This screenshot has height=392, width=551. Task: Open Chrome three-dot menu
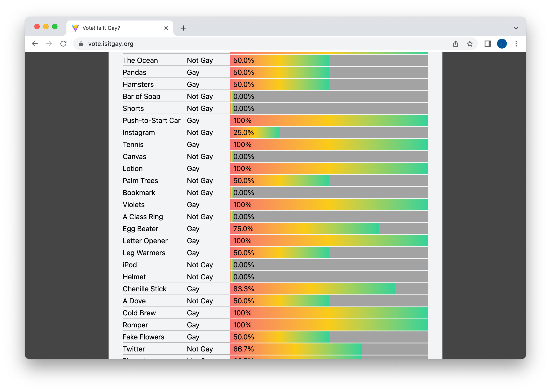coord(516,44)
